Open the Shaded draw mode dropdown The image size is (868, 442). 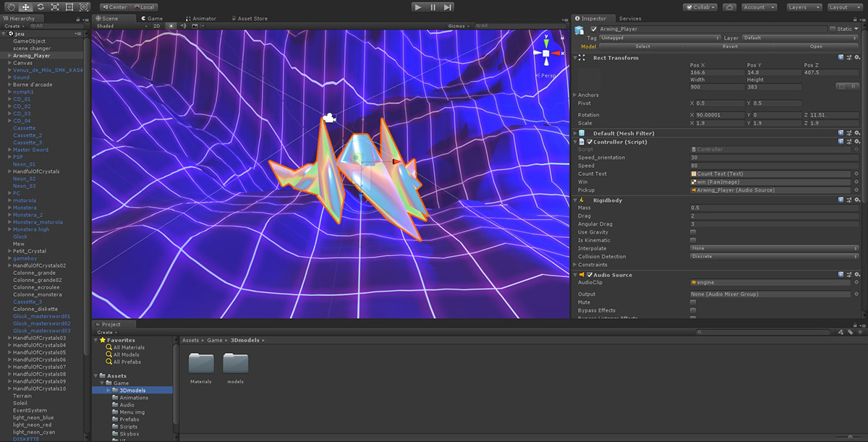(x=121, y=26)
